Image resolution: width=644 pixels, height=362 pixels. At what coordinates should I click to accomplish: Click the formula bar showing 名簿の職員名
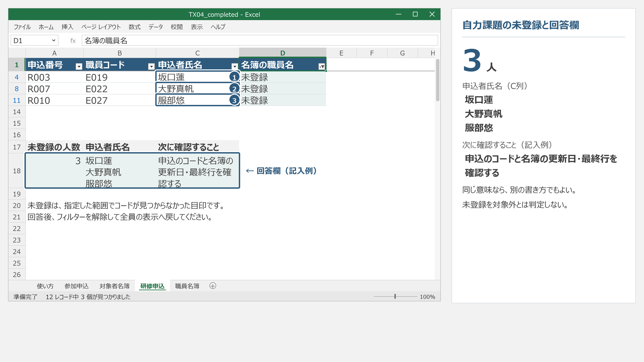coord(260,41)
